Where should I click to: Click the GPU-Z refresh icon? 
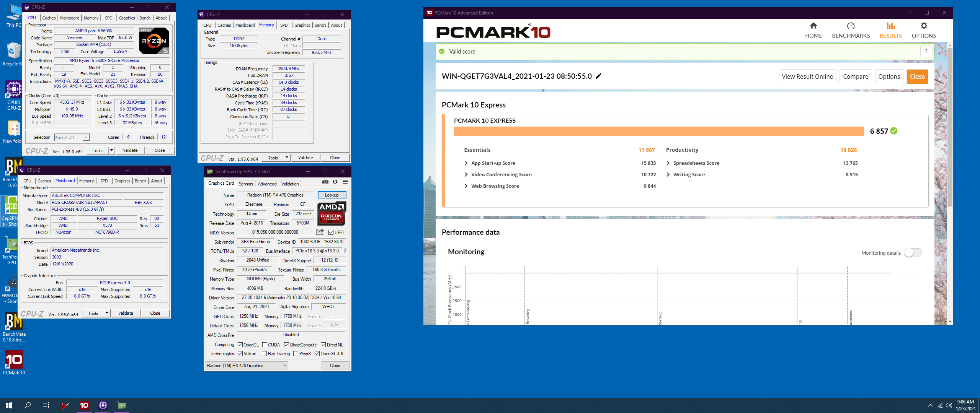tap(335, 182)
